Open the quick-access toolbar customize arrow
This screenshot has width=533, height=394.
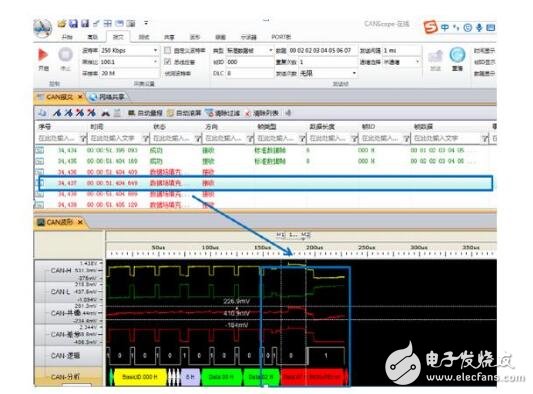[x=146, y=23]
